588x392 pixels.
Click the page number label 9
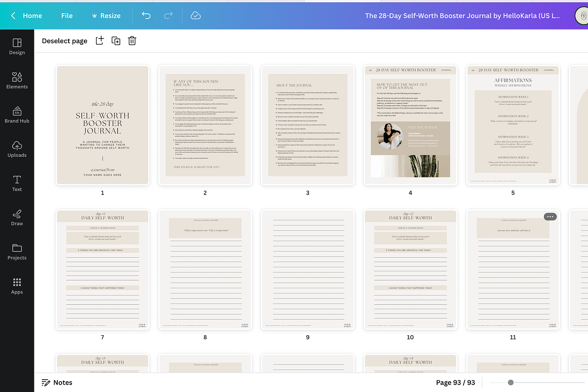click(x=308, y=337)
